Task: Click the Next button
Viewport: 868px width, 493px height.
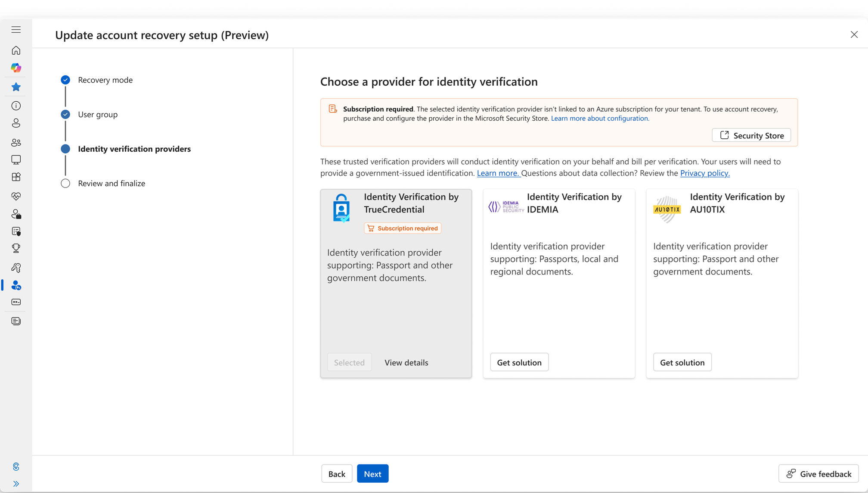Action: [x=372, y=474]
